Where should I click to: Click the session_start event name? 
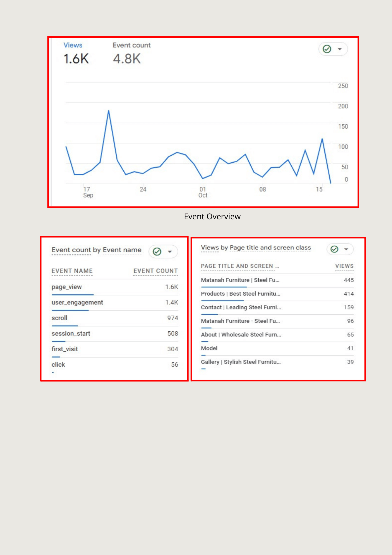pos(71,334)
